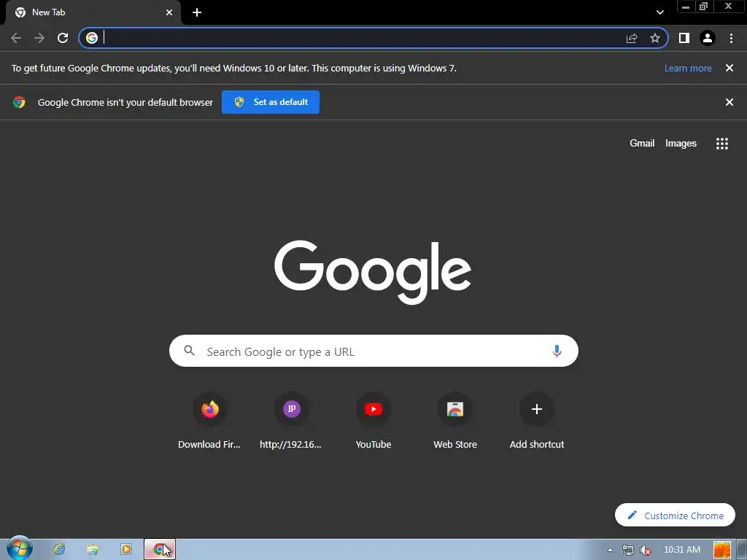
Task: Click the Google logo
Action: pyautogui.click(x=373, y=271)
